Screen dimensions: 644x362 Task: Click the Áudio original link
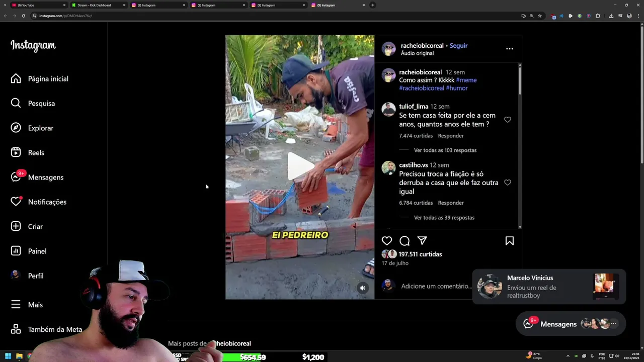(417, 53)
